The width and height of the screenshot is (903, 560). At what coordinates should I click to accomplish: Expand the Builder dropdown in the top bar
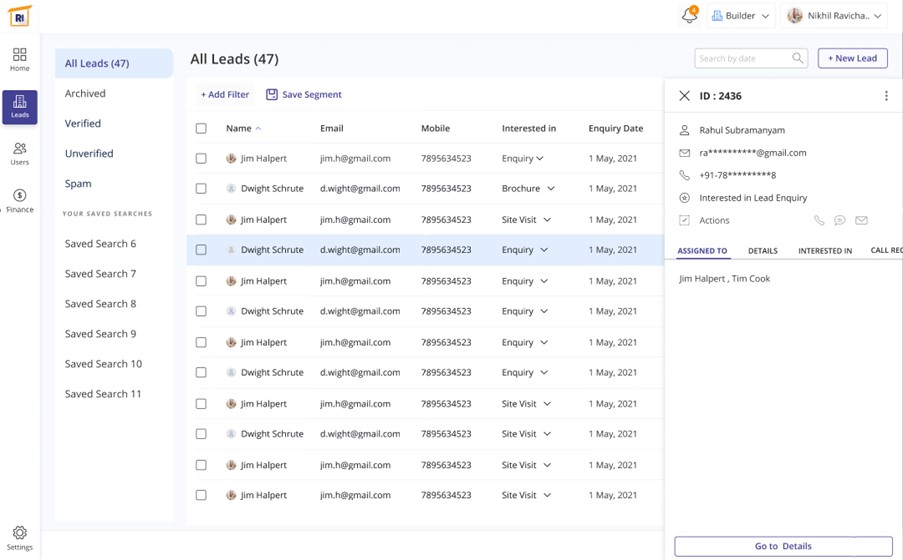click(741, 16)
